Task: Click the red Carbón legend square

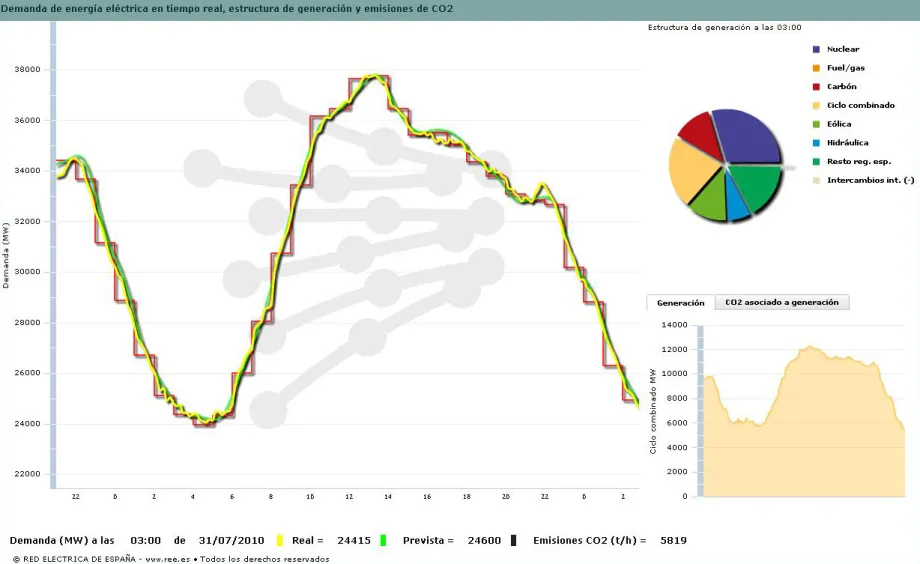Action: [816, 87]
